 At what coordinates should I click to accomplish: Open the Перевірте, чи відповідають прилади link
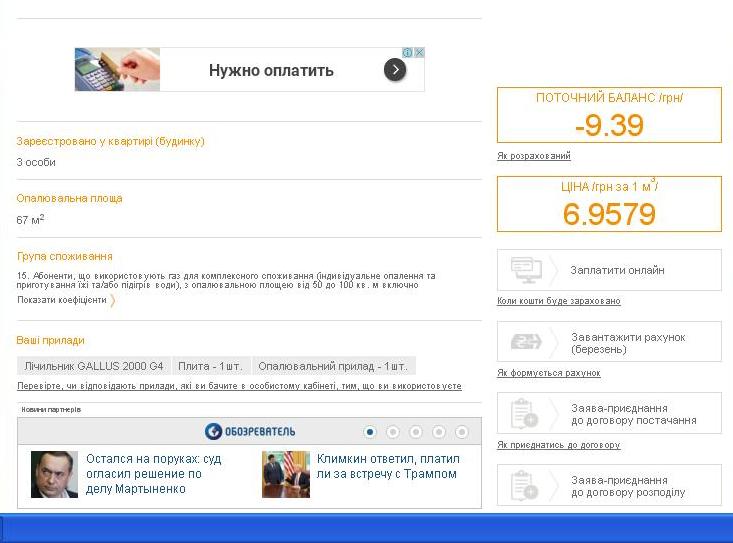(239, 386)
